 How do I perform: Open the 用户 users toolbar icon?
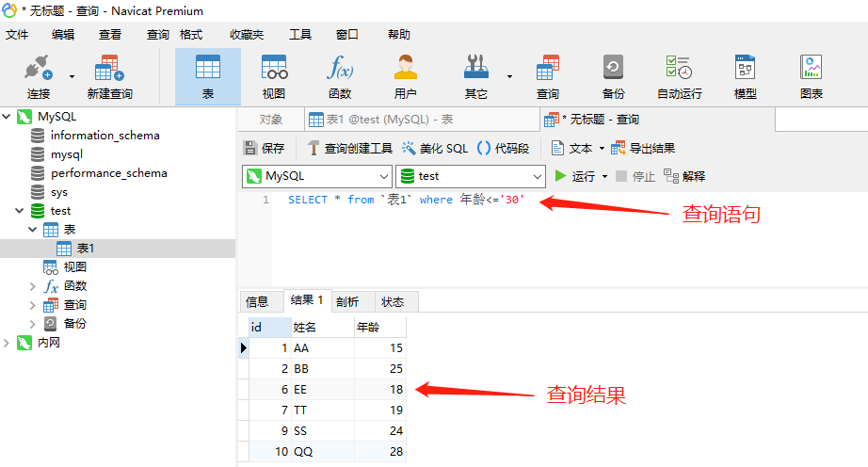coord(405,76)
